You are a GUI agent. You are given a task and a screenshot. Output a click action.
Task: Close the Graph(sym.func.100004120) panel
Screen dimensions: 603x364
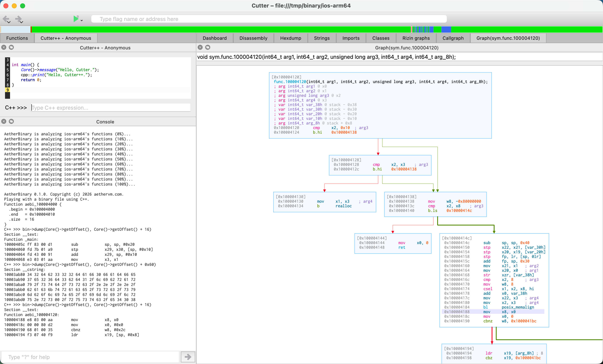[200, 47]
